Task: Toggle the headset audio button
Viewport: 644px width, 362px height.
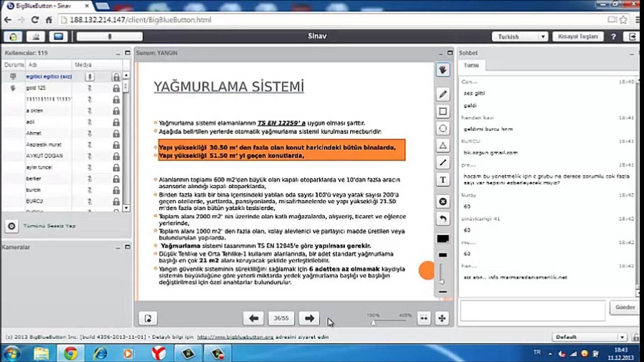Action: click(x=13, y=37)
